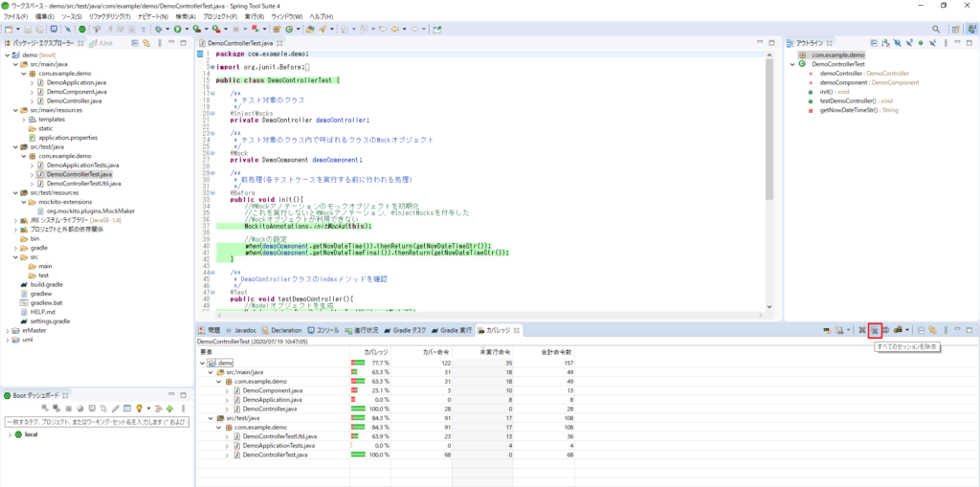This screenshot has height=487, width=980.
Task: Click the Boot Dashboard tag filter input field
Action: pos(94,421)
